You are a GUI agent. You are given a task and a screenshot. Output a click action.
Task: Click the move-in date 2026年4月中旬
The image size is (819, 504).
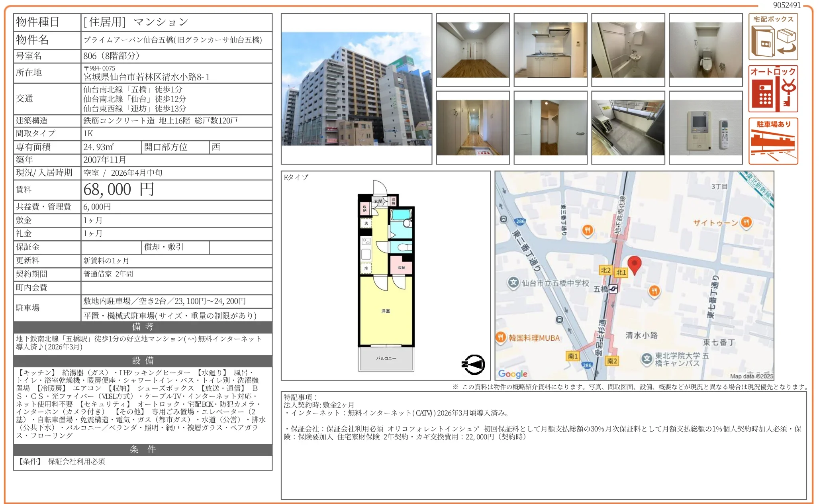pos(137,173)
